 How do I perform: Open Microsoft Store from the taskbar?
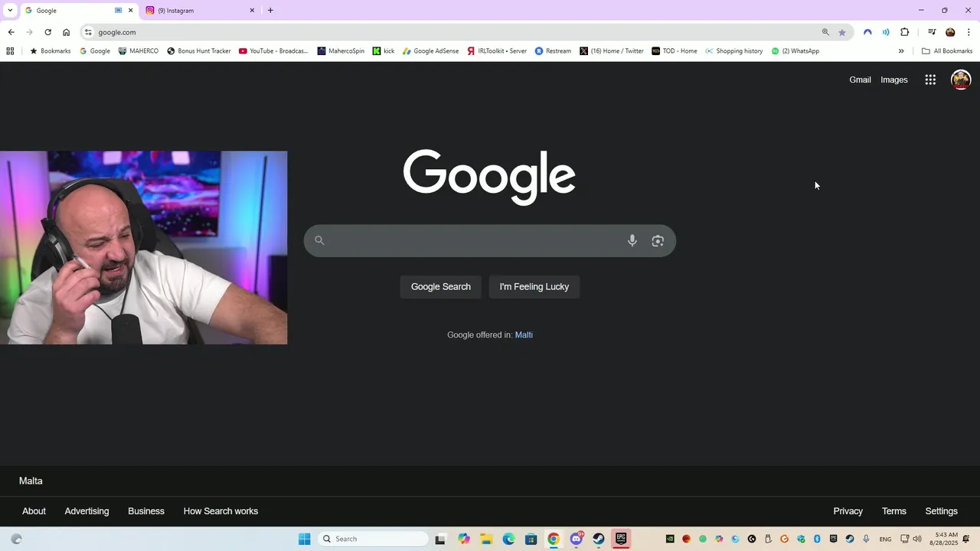(x=531, y=539)
